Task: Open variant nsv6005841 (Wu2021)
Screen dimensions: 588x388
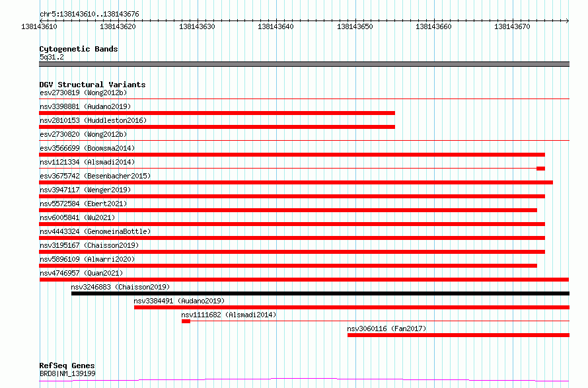Action: (x=77, y=217)
